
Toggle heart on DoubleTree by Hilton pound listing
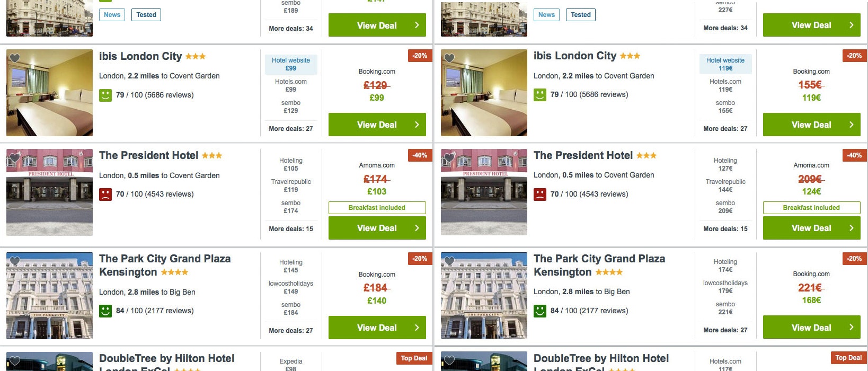15,360
